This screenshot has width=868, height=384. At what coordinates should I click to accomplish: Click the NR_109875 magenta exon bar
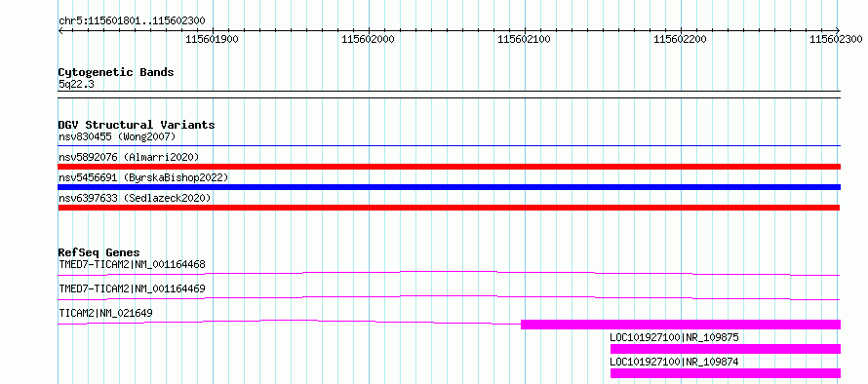726,349
